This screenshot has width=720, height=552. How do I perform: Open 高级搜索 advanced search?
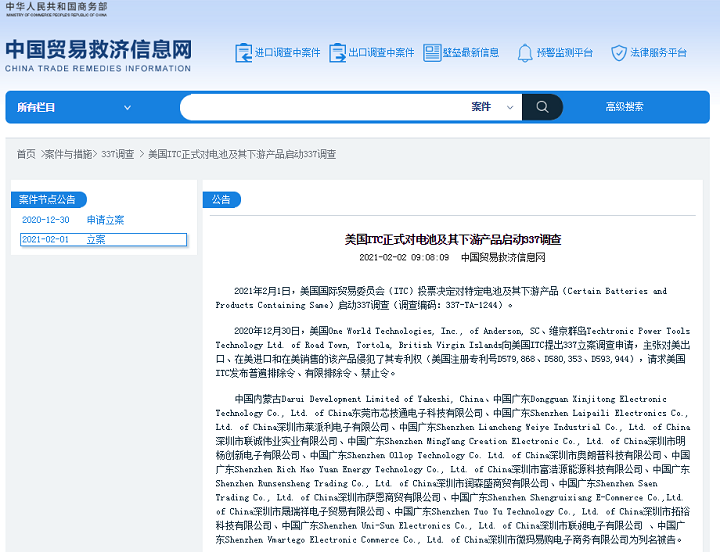[x=624, y=107]
